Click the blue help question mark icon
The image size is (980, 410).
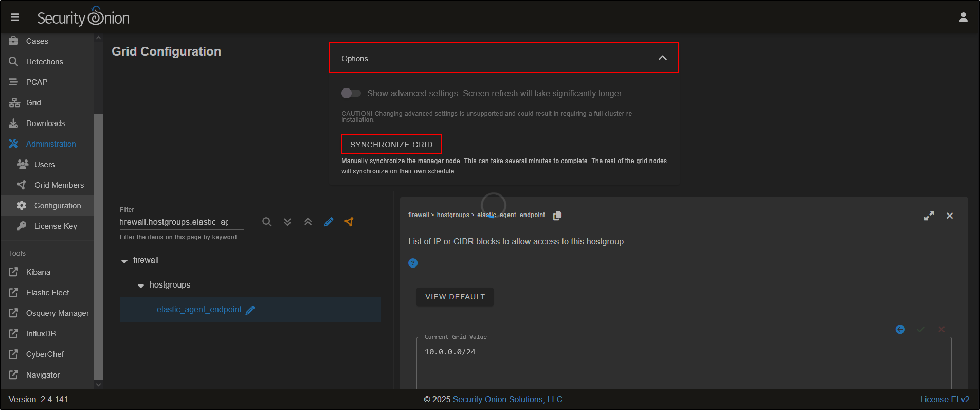point(413,263)
